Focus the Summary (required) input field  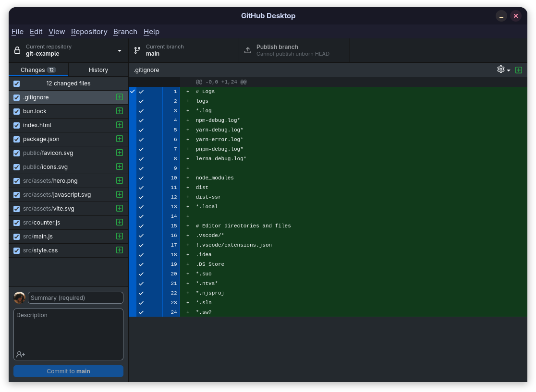coord(75,298)
